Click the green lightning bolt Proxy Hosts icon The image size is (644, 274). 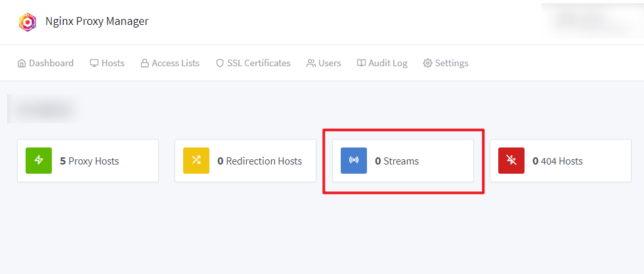pyautogui.click(x=39, y=161)
